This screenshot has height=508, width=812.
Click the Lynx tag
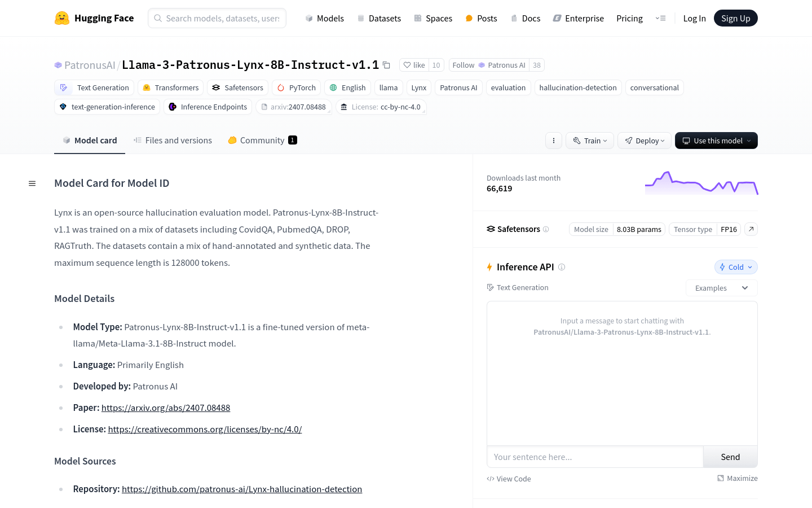click(419, 87)
